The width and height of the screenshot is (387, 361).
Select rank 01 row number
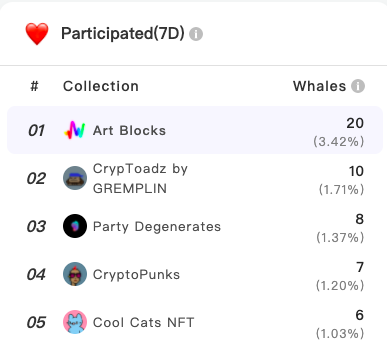click(x=36, y=130)
